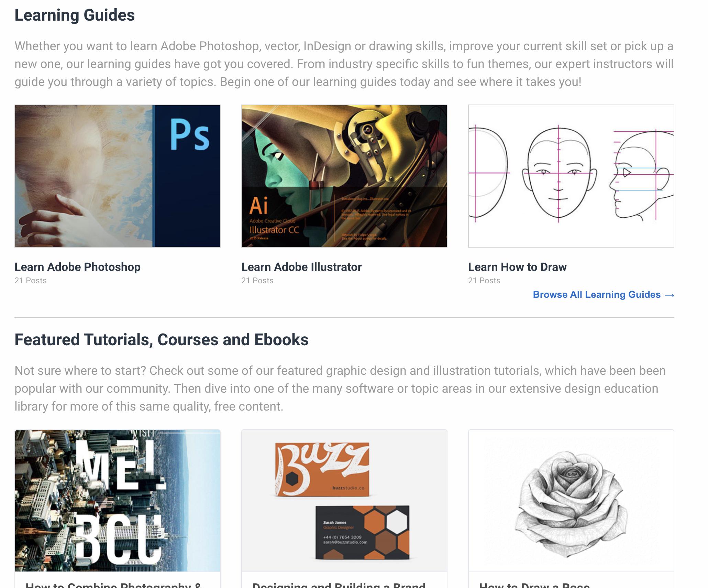Click the dark Sarah James business card
Image resolution: width=708 pixels, height=588 pixels.
point(363,532)
